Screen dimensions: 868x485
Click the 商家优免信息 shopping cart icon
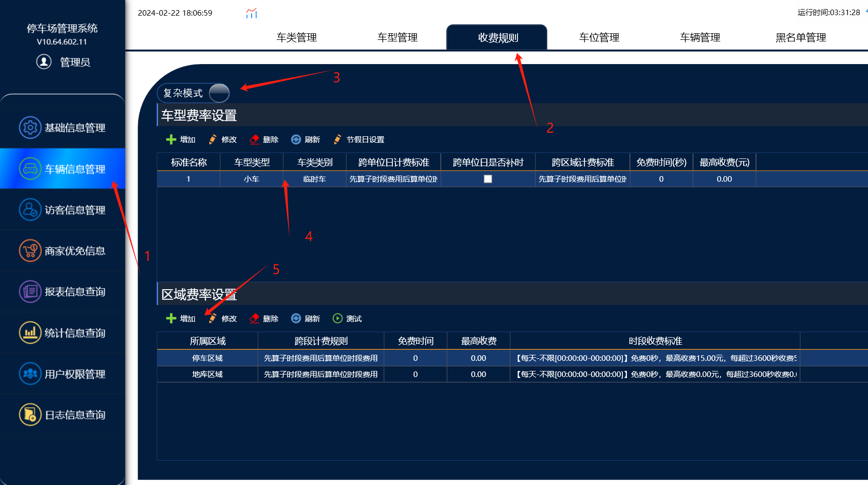(x=30, y=250)
